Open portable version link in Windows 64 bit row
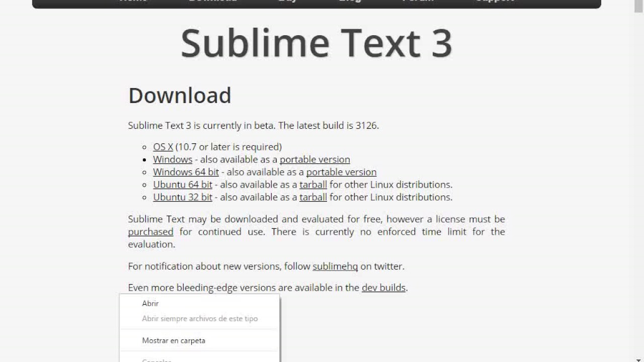This screenshot has width=644, height=362. [x=341, y=172]
